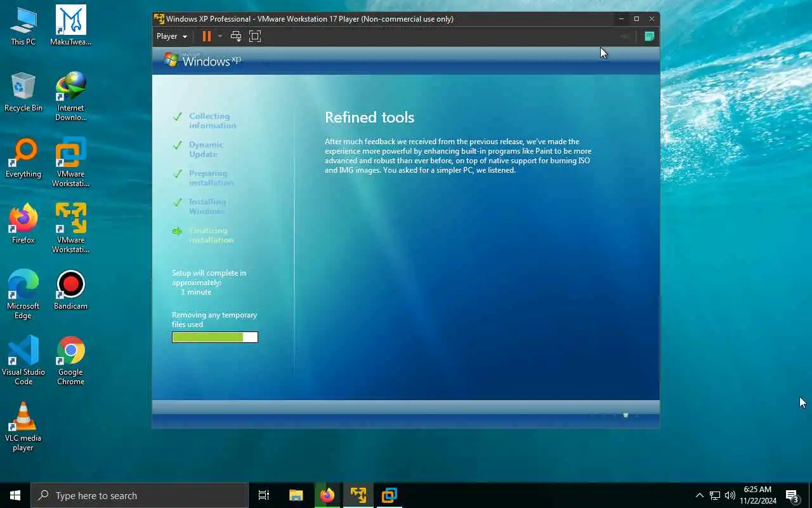Click the 'Collecting information' step
Image resolution: width=812 pixels, height=508 pixels.
(x=213, y=121)
